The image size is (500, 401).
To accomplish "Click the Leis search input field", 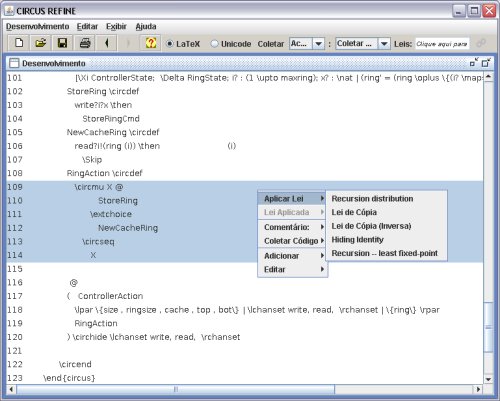I will [442, 44].
